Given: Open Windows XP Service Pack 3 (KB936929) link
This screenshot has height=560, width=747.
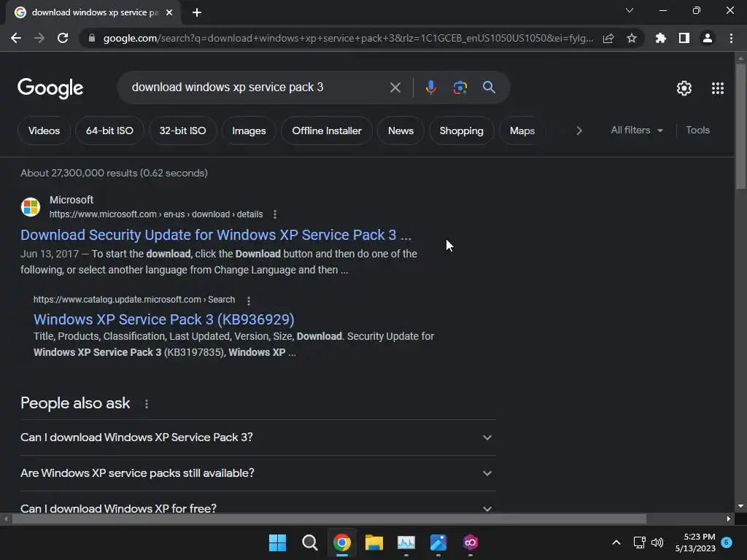Looking at the screenshot, I should 164,319.
